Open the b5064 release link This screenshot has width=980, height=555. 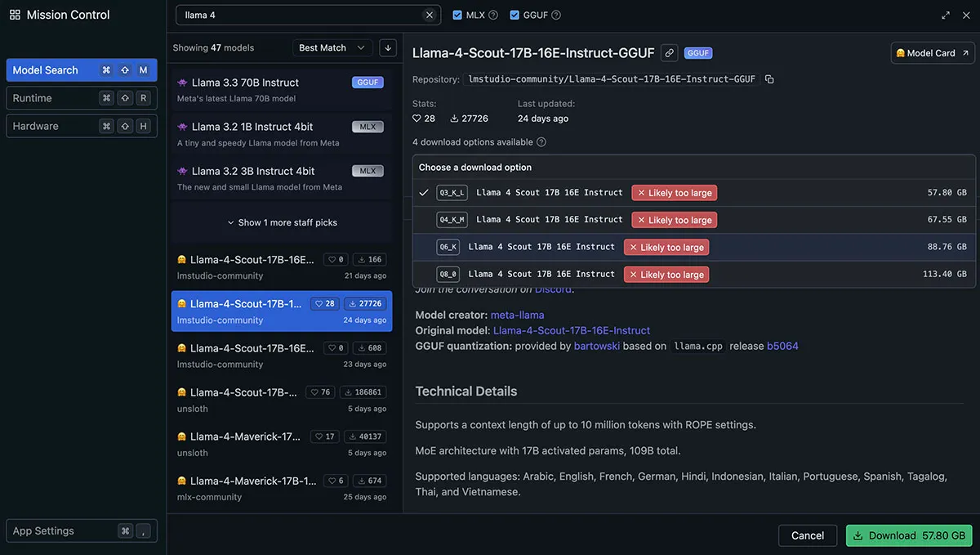pyautogui.click(x=782, y=347)
